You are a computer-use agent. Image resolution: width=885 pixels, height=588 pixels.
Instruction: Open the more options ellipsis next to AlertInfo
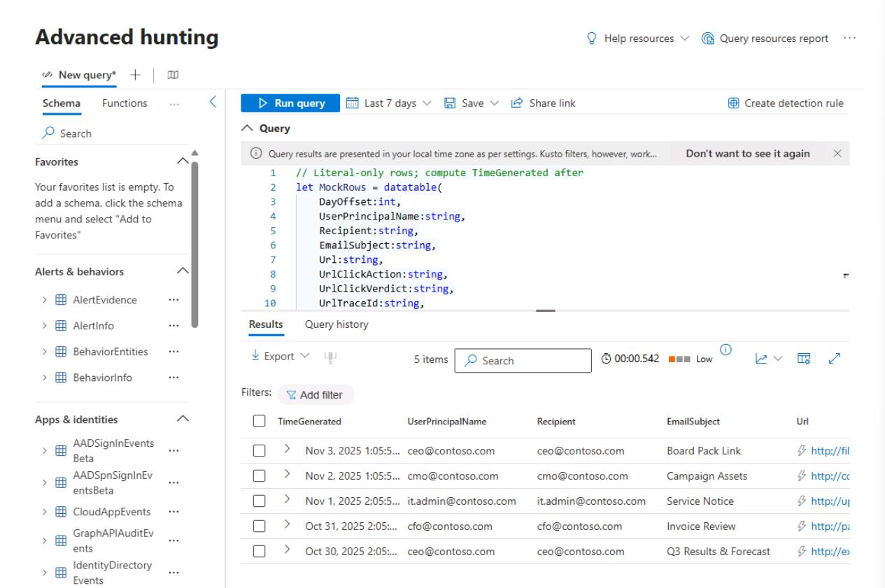click(174, 326)
